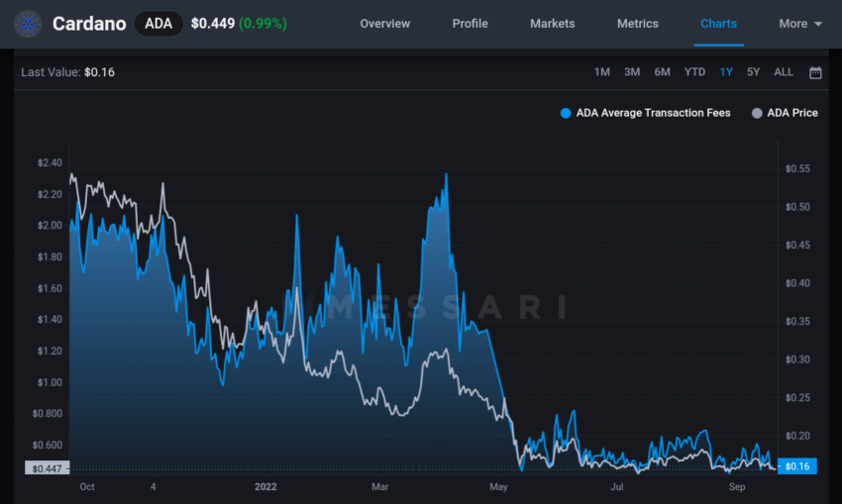
Task: Set chart range to 3M
Action: 632,72
